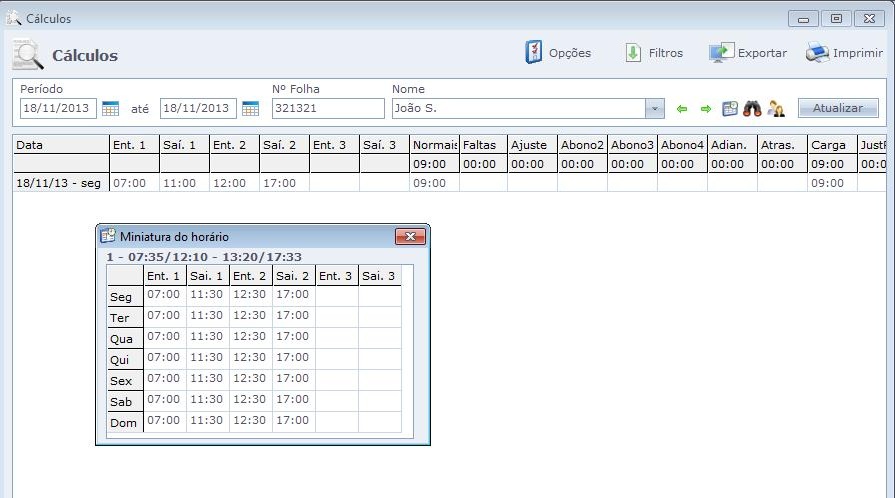
Task: Select the 18/11/13 - seg row
Action: pyautogui.click(x=60, y=184)
